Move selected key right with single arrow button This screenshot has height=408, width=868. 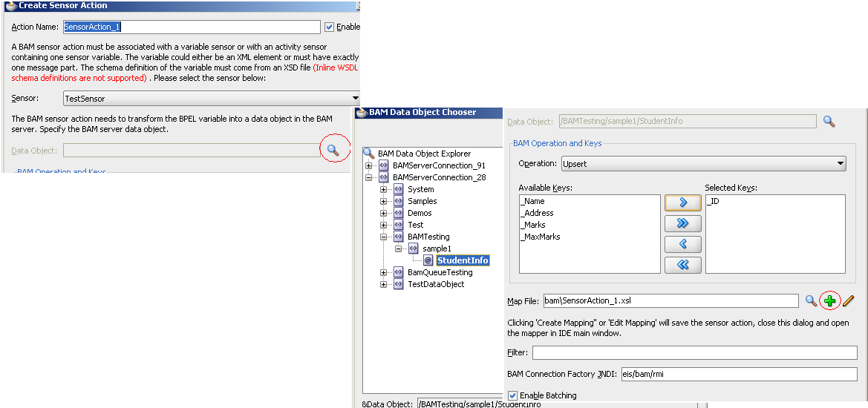click(682, 203)
